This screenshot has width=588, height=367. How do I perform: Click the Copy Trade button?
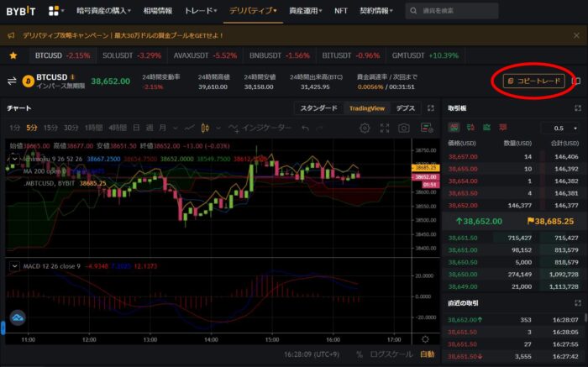click(534, 81)
